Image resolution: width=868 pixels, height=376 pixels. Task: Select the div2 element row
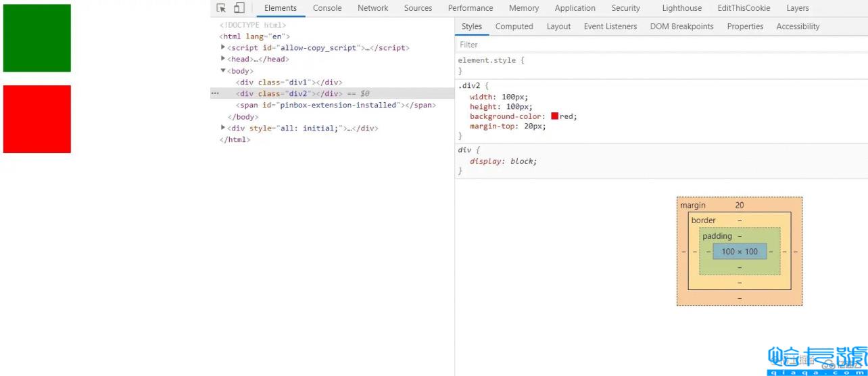coord(332,94)
